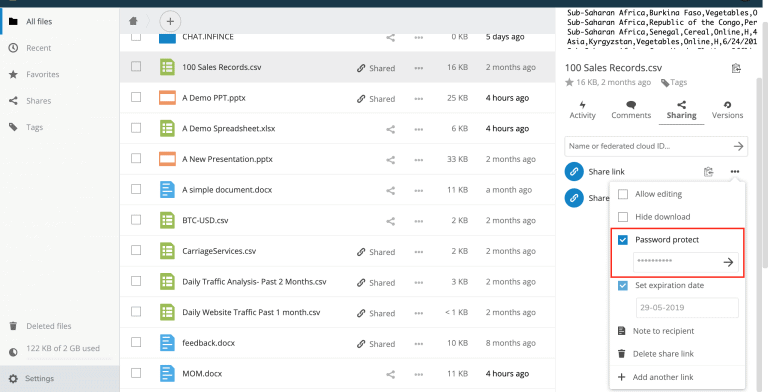Open more actions for feedback.docx

click(418, 344)
